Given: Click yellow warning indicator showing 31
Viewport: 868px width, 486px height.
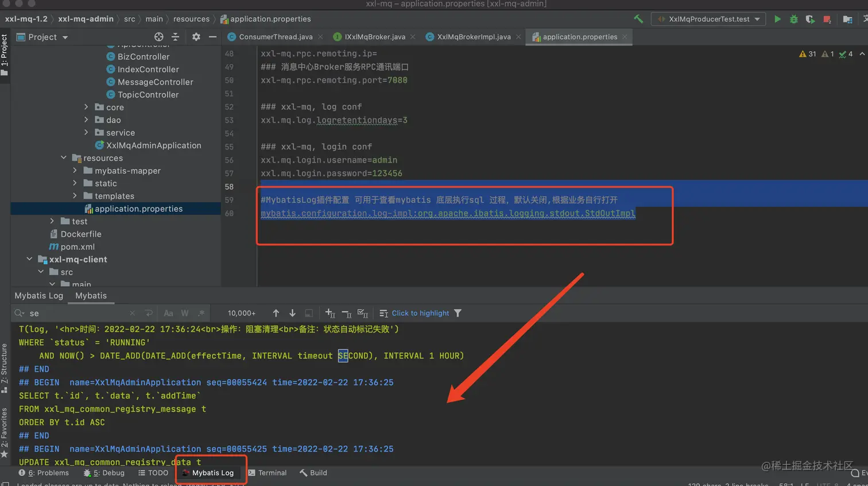Looking at the screenshot, I should pyautogui.click(x=808, y=54).
